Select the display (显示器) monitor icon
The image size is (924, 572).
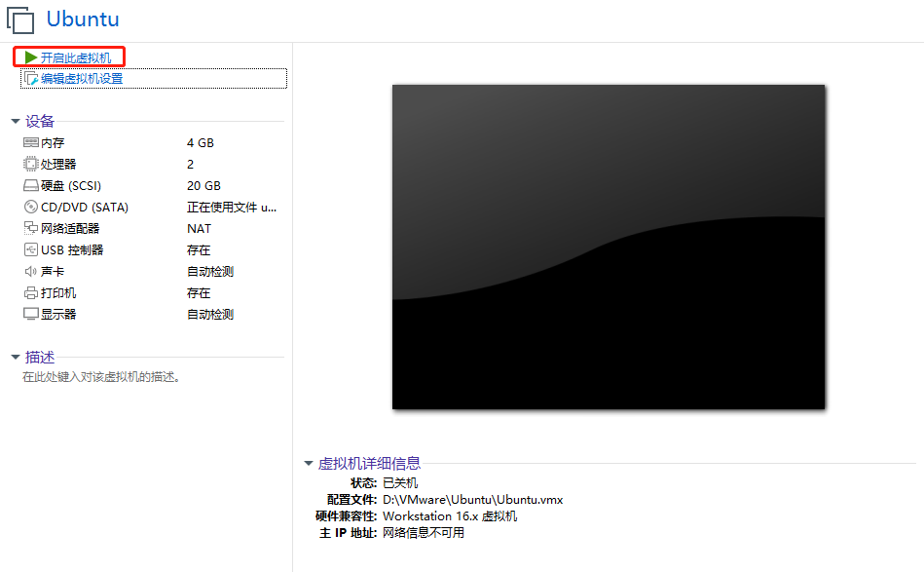pos(30,314)
